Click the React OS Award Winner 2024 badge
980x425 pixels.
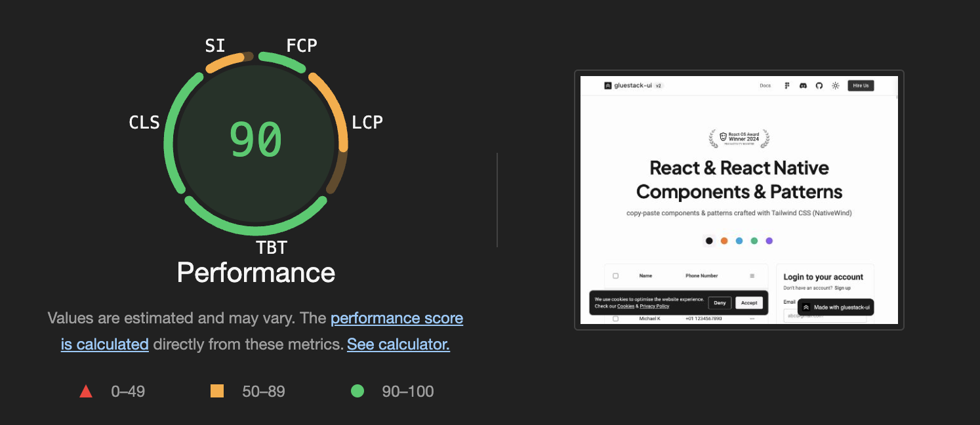tap(739, 139)
